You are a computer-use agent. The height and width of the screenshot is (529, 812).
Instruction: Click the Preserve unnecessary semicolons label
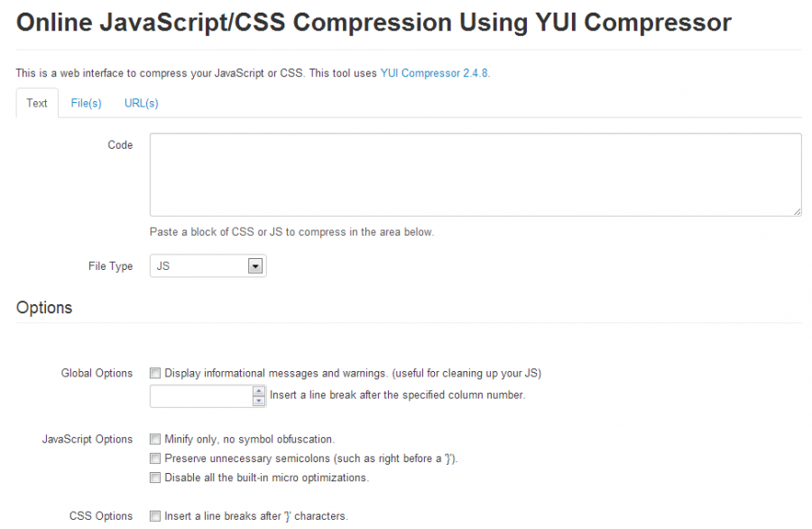[311, 459]
